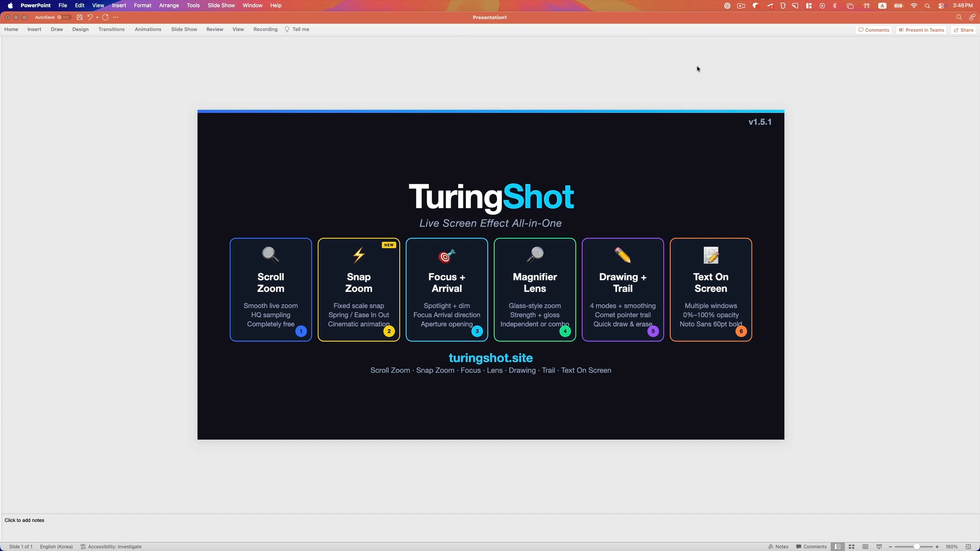Switch to the Home ribbon tab

coord(11,30)
